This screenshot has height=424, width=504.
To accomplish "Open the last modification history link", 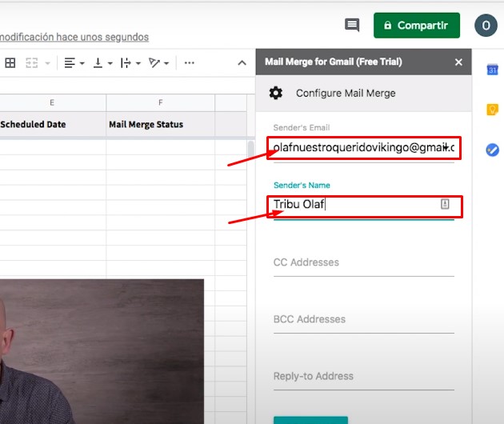I will [x=74, y=37].
